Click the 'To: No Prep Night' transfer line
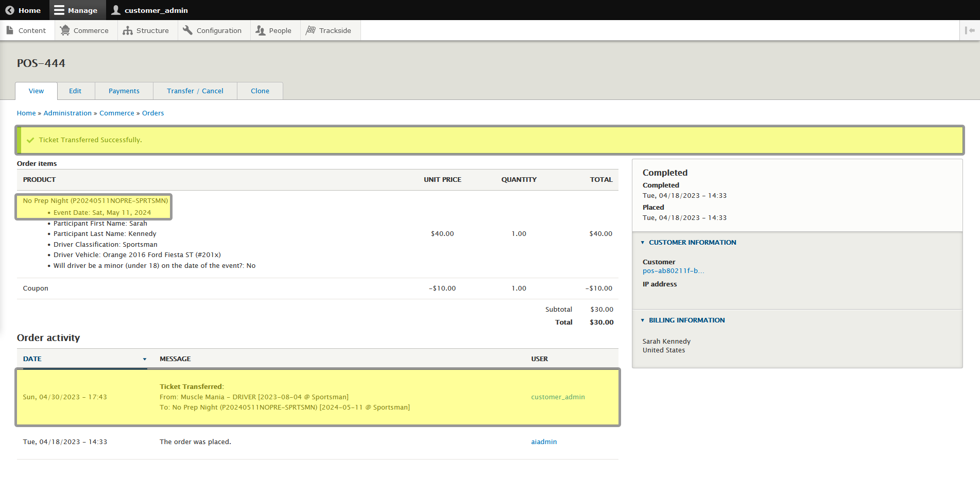 (285, 407)
